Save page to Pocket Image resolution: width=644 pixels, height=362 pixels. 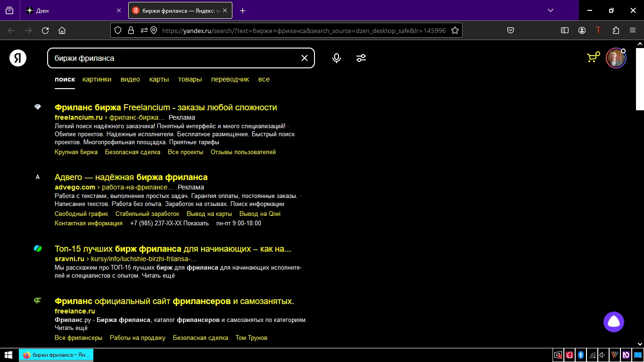pos(510,30)
